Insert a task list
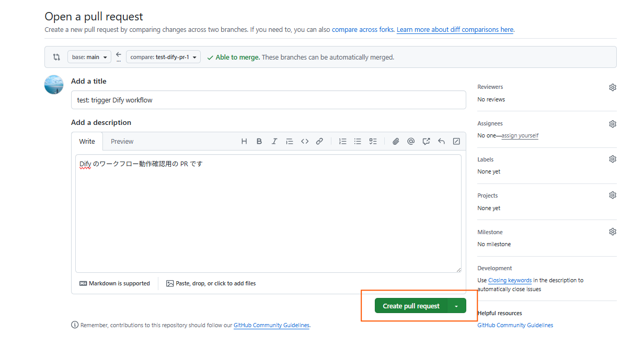 tap(373, 141)
